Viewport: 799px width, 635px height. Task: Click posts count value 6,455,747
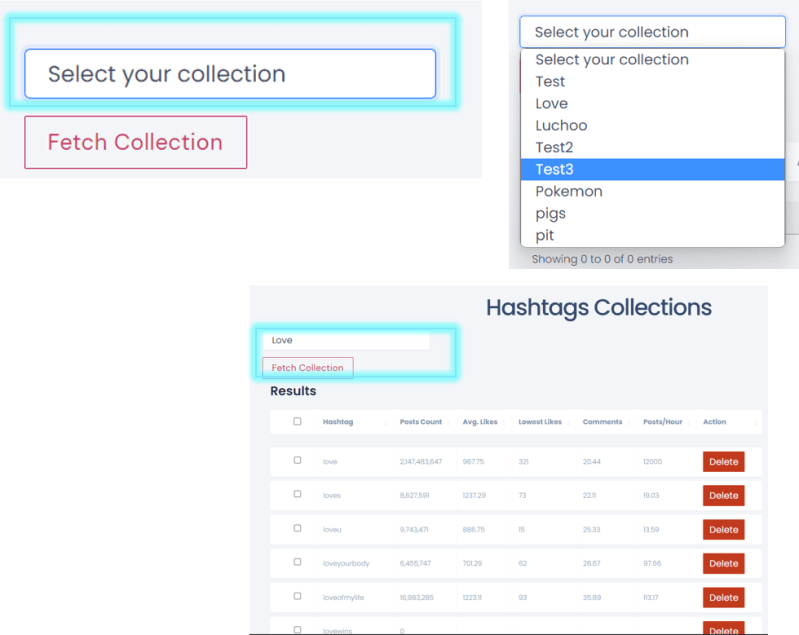point(415,564)
